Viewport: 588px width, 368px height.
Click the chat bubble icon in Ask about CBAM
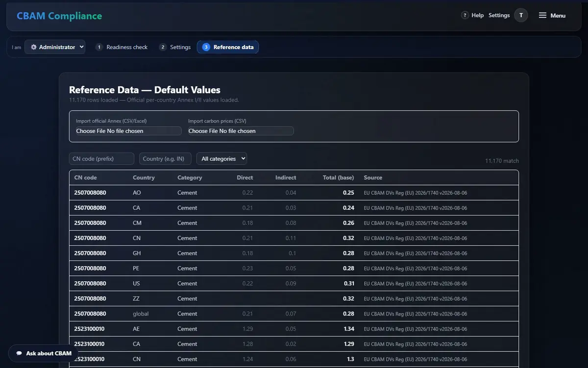coord(19,353)
